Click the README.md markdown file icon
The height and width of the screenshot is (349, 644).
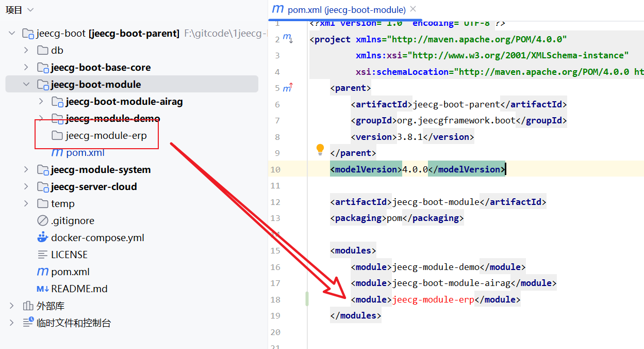(42, 289)
